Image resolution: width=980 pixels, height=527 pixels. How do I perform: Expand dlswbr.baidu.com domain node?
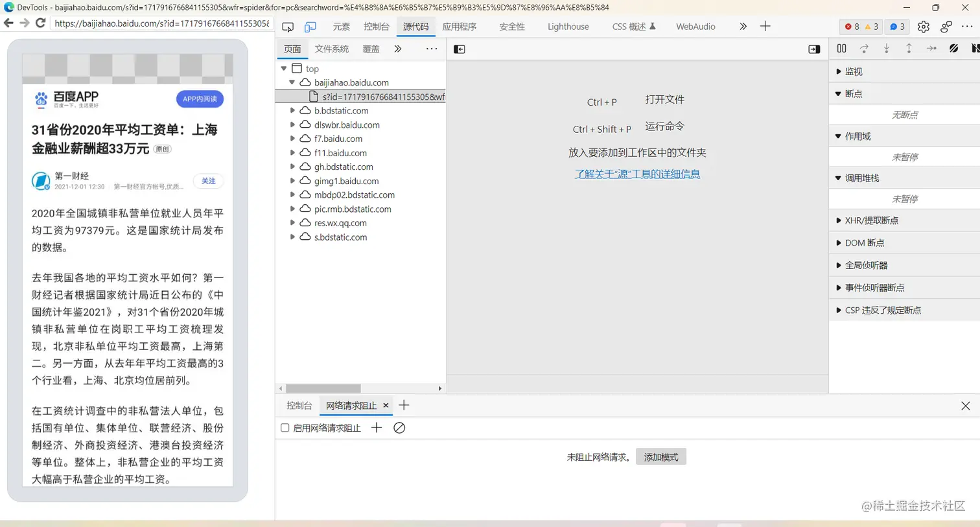pyautogui.click(x=292, y=124)
